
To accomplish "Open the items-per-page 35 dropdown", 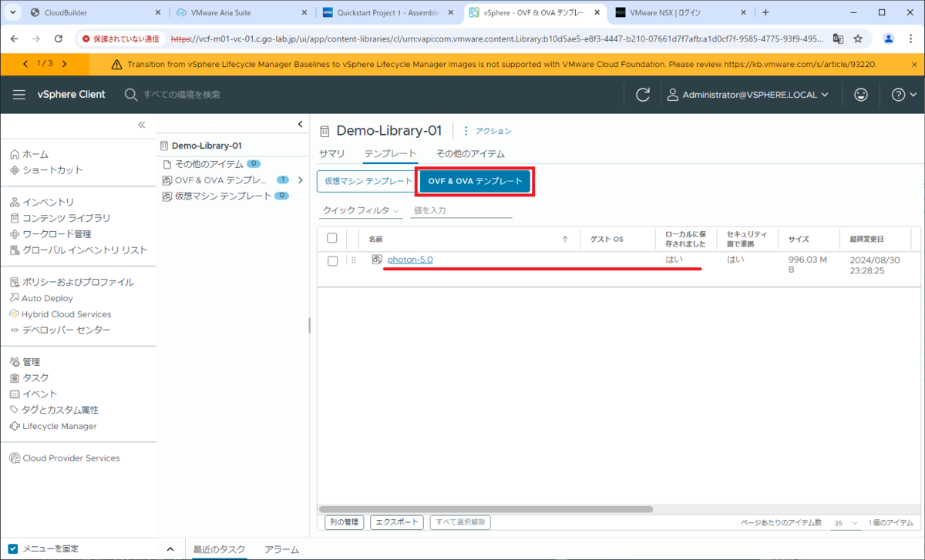I will 846,523.
